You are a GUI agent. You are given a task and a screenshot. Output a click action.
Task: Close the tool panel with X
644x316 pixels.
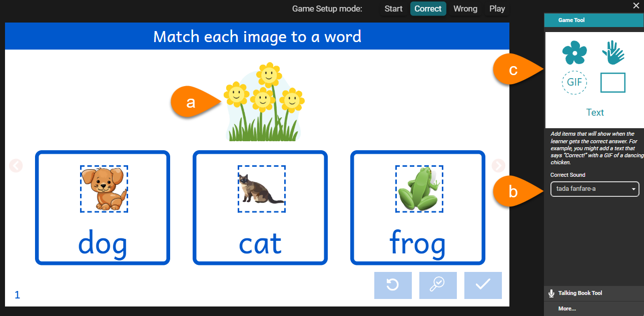tap(636, 6)
